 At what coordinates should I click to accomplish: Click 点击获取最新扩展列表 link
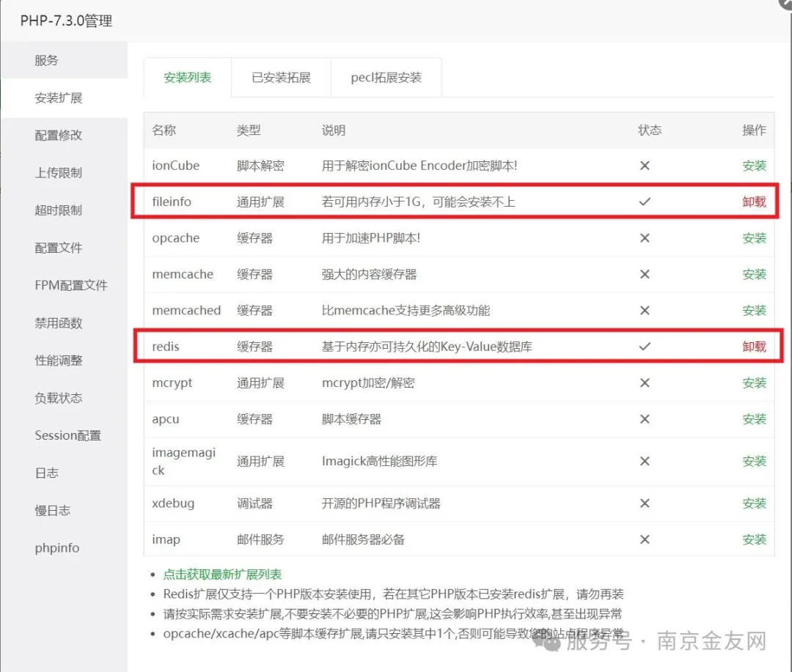click(x=222, y=574)
